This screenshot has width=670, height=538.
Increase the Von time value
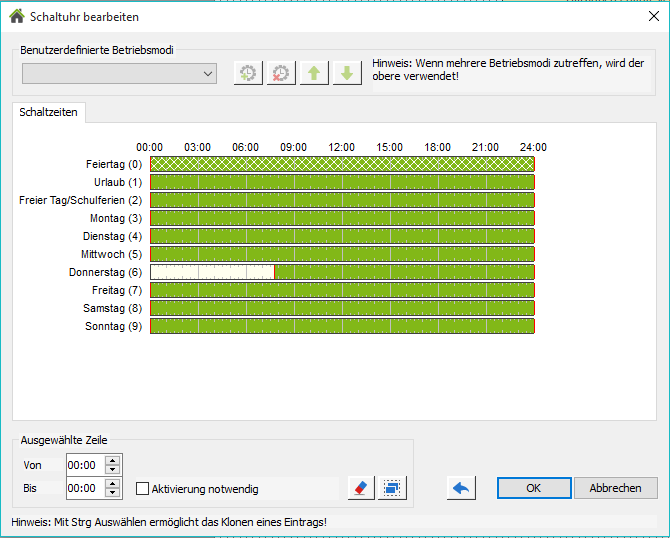pos(112,461)
